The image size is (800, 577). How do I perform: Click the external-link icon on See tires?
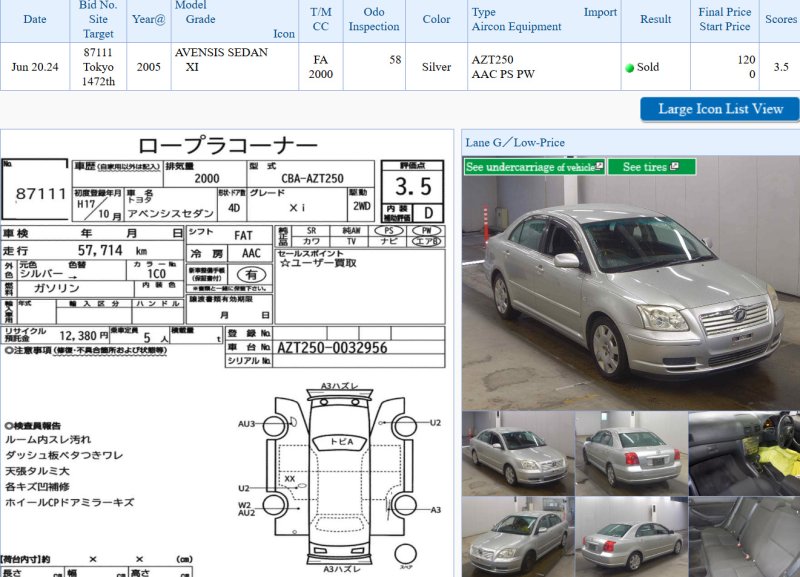(x=675, y=167)
